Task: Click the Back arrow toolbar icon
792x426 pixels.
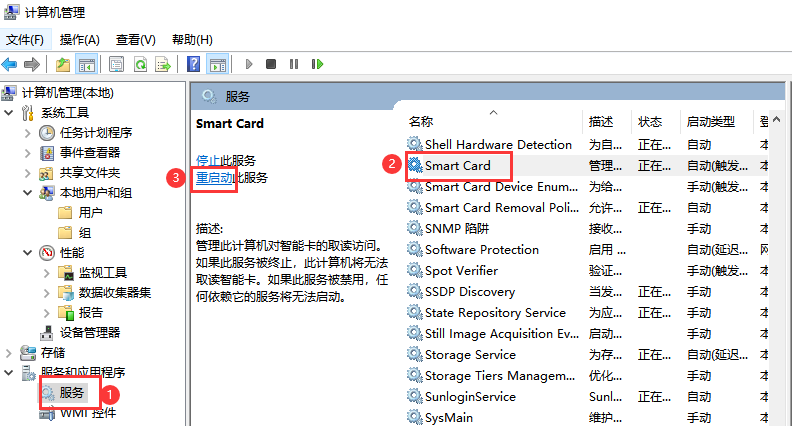Action: coord(10,64)
